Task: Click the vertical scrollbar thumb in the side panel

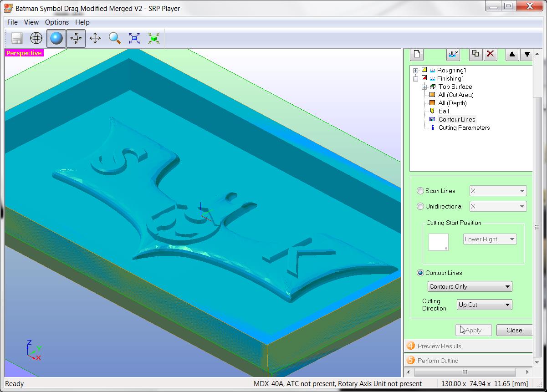Action: [537, 226]
